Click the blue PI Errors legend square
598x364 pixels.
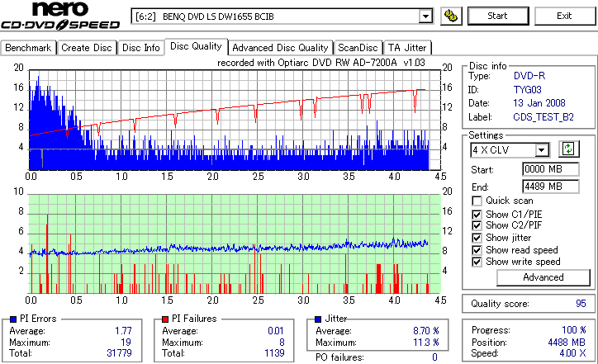click(13, 319)
